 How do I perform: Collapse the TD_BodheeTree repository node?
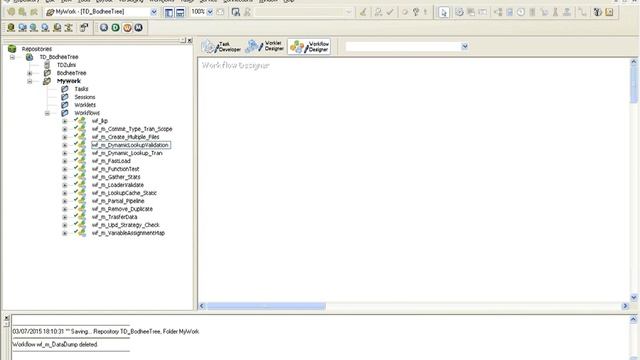pos(12,57)
